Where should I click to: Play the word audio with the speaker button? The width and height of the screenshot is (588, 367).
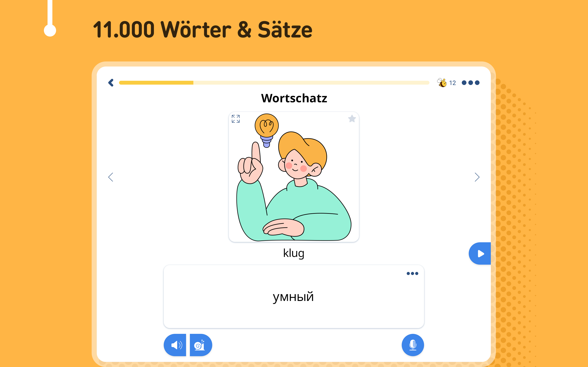175,345
